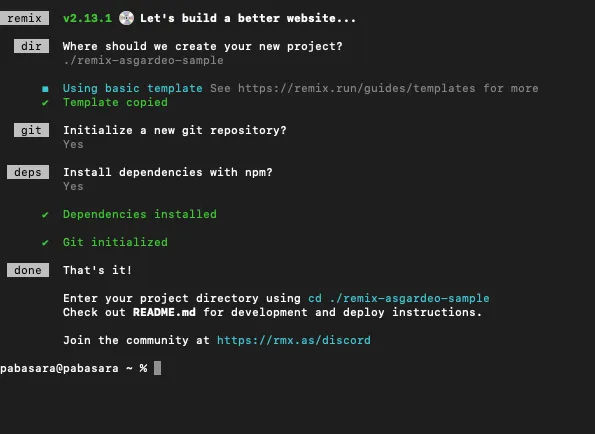Click the cd ./remix-asgardeo-sample command text
The width and height of the screenshot is (595, 434).
pos(398,298)
